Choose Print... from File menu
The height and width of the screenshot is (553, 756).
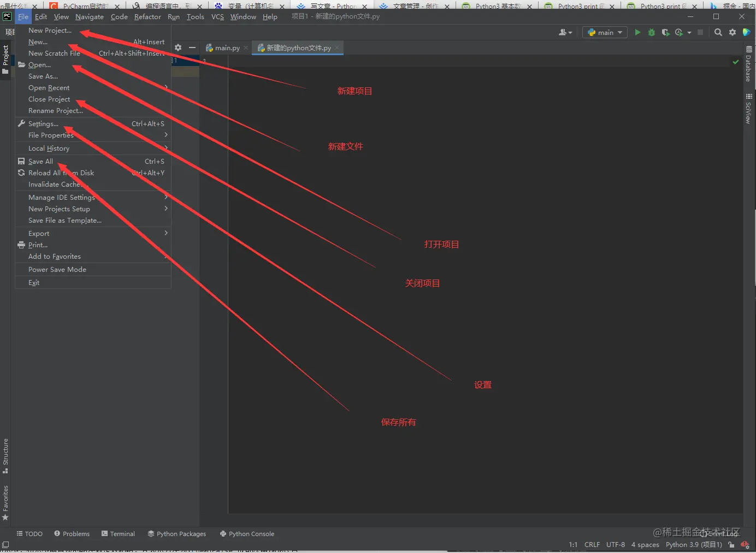pos(93,245)
